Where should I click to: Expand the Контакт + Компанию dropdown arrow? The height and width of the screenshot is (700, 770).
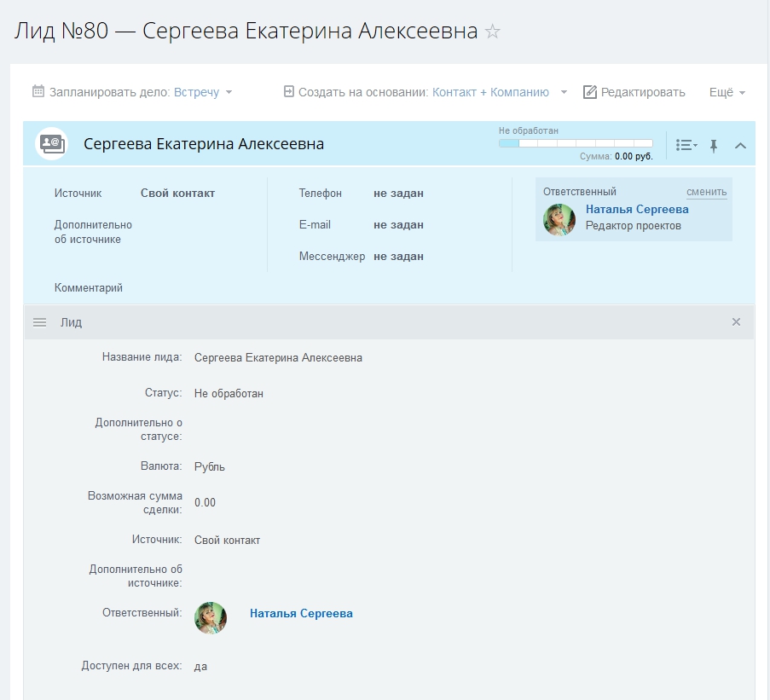564,92
